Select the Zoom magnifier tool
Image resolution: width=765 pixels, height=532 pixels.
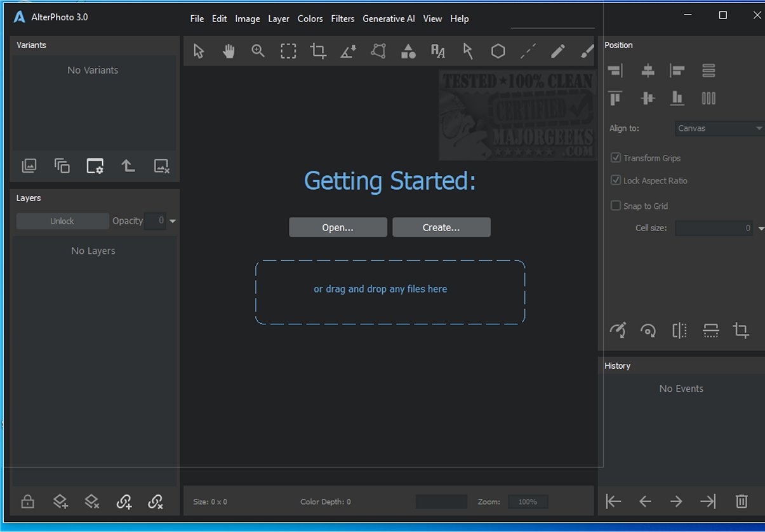point(258,51)
